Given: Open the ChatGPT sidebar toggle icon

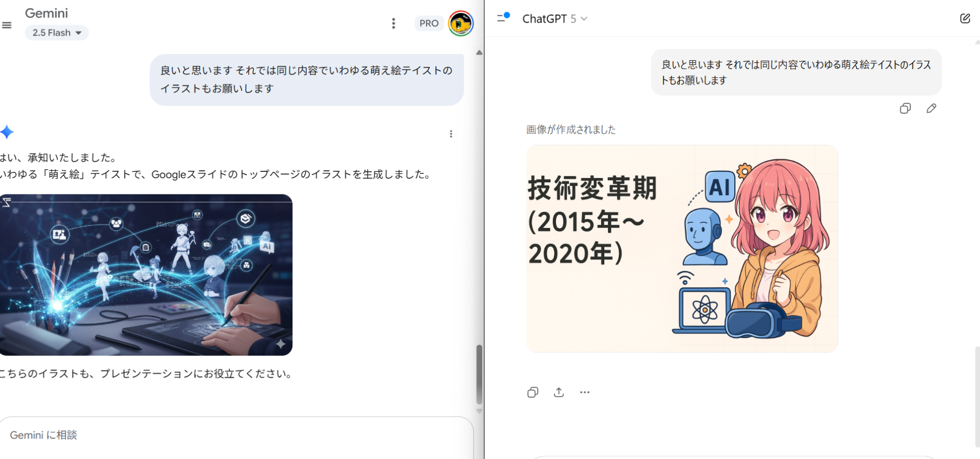Looking at the screenshot, I should coord(503,18).
